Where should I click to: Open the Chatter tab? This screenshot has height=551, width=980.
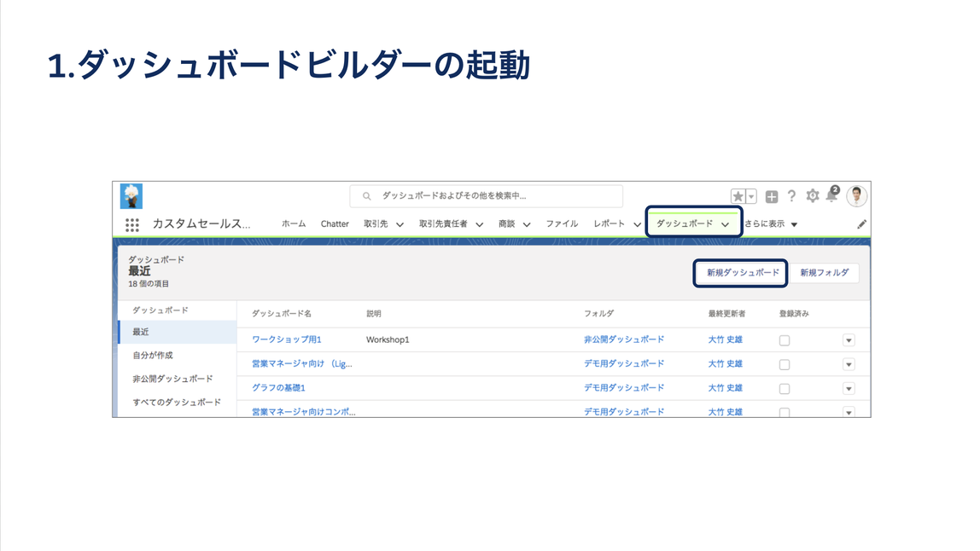335,223
